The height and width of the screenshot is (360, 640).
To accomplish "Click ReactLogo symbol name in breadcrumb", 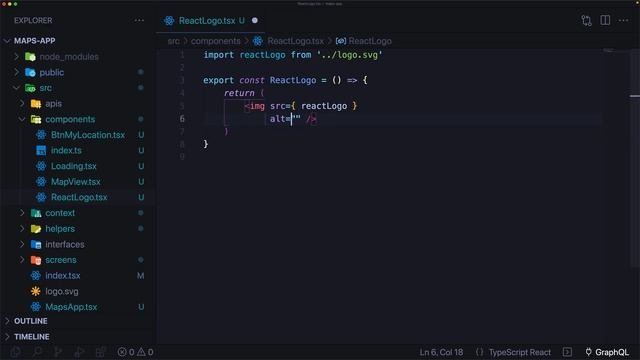I will pyautogui.click(x=370, y=41).
